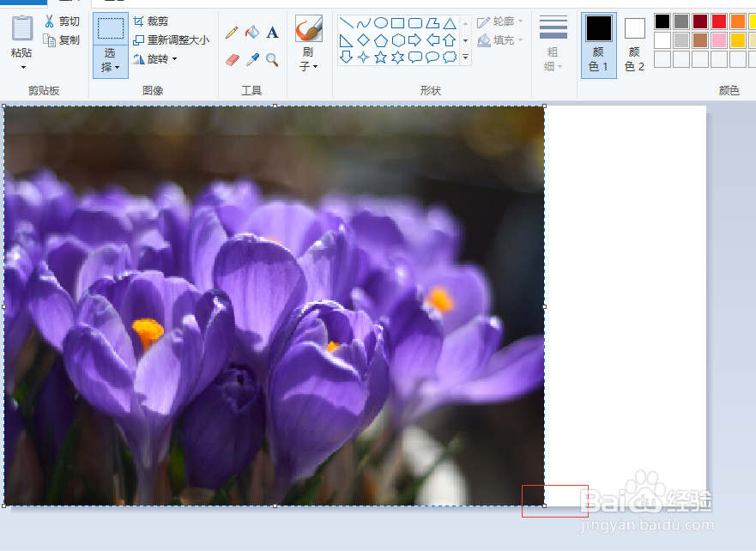Pick the white color swatch
Screen dimensions: 756x551
click(x=662, y=40)
